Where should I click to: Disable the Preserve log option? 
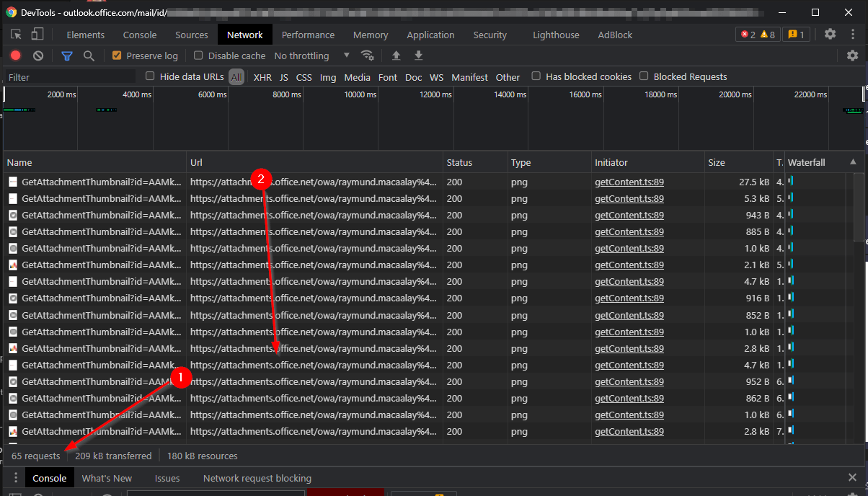point(117,56)
